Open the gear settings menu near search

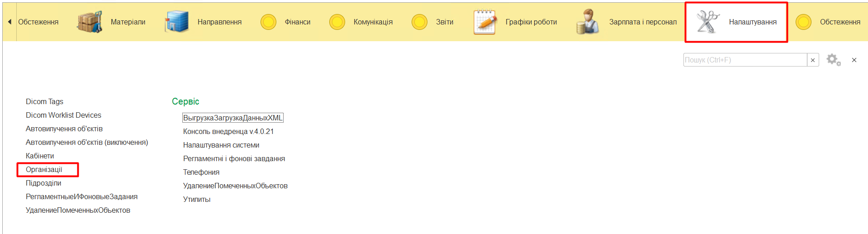point(833,60)
